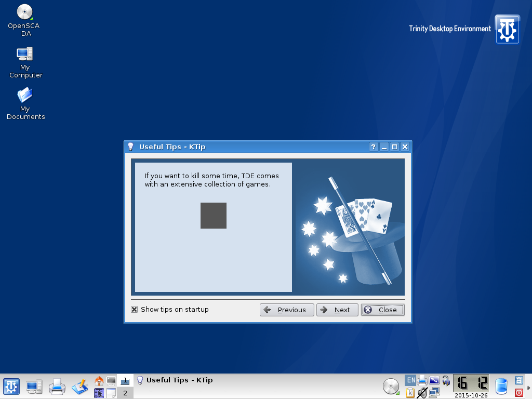Screen dimensions: 532x399
Task: Open the terminal Konsole panel icon
Action: 111,381
